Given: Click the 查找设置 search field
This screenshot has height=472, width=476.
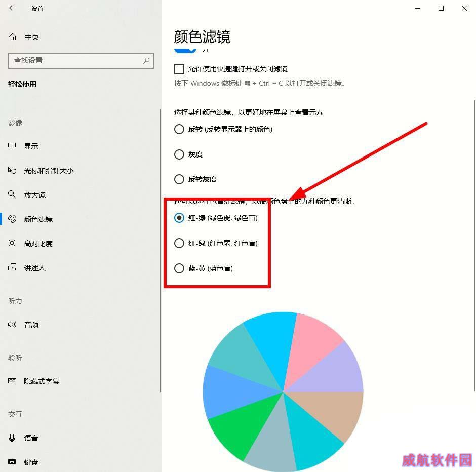Looking at the screenshot, I should [x=81, y=60].
